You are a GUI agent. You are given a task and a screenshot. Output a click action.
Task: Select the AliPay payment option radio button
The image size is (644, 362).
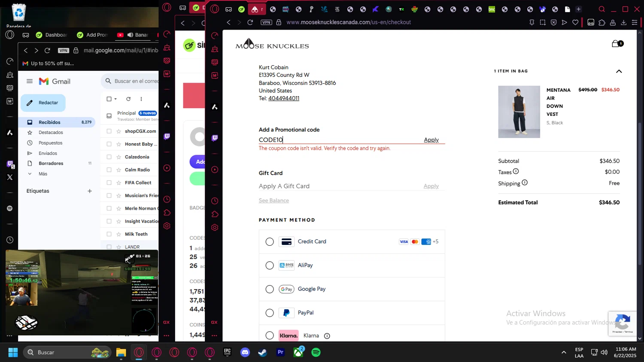pos(270,265)
